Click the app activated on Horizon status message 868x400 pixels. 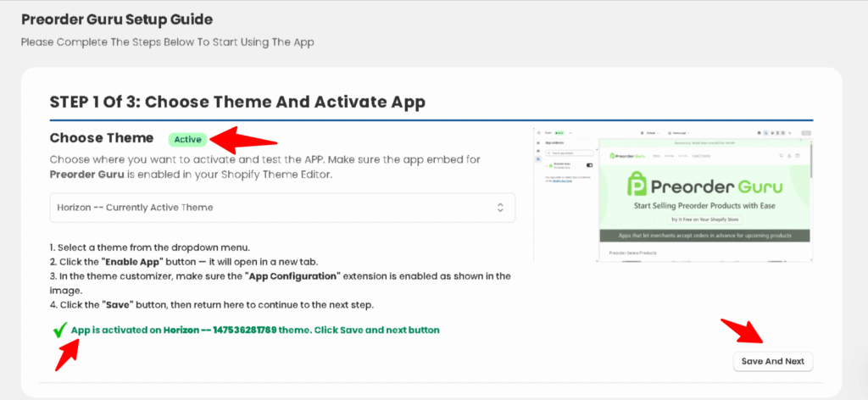pos(255,330)
